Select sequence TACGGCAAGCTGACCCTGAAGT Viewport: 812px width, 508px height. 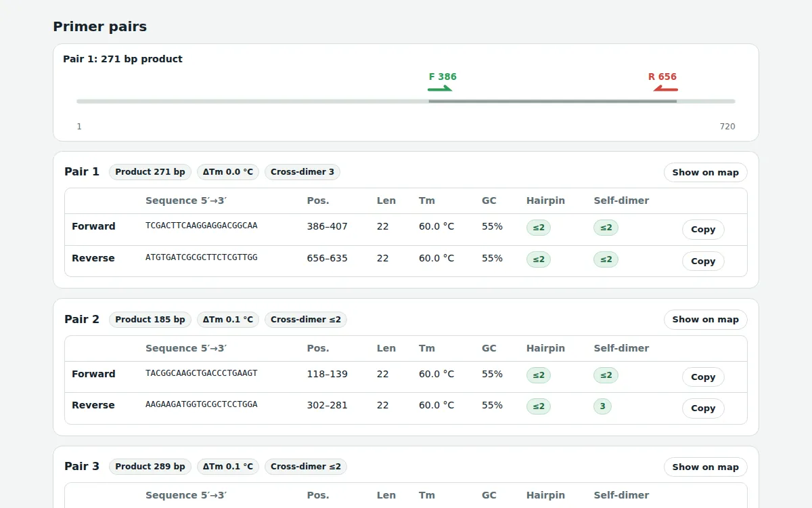pos(202,373)
